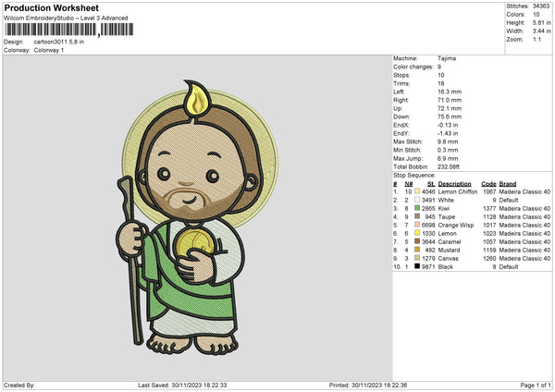Click the Mustard description text
This screenshot has width=555, height=392.
coord(449,251)
